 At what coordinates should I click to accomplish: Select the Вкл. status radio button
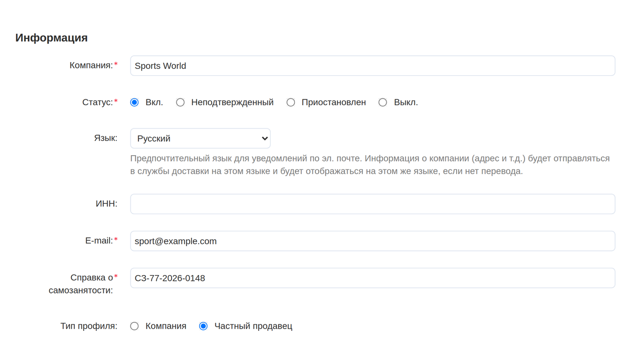134,103
